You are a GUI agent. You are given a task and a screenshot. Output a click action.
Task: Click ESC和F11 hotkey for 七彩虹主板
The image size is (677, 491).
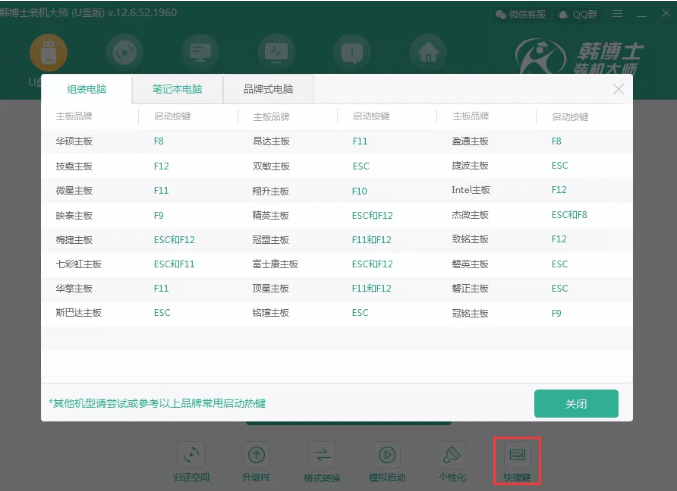174,264
